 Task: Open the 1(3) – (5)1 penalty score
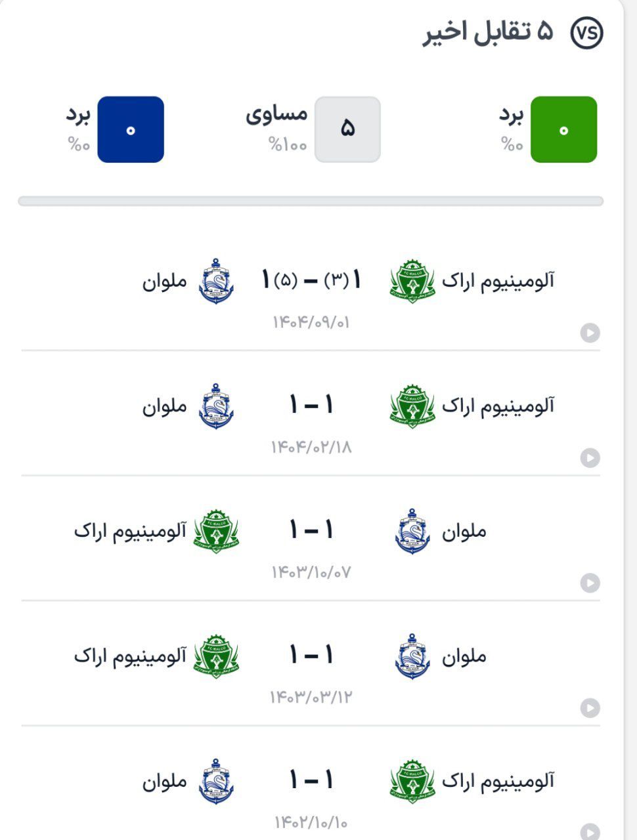(311, 281)
